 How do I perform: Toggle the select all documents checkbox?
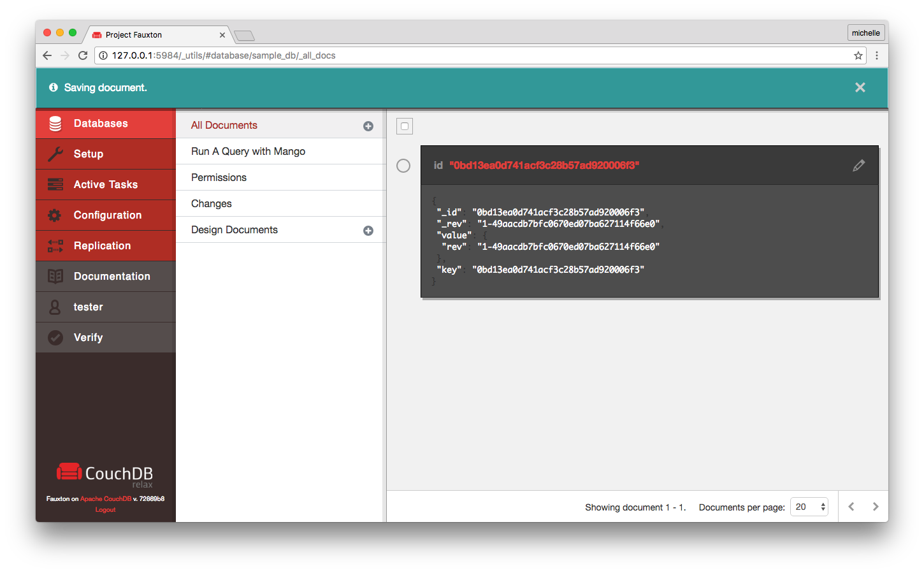[405, 126]
